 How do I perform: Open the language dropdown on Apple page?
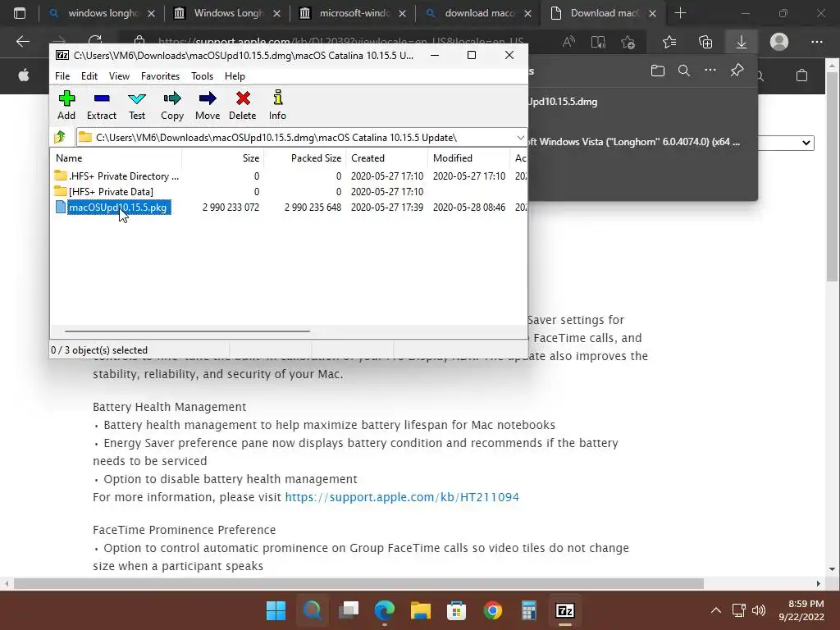tap(787, 143)
